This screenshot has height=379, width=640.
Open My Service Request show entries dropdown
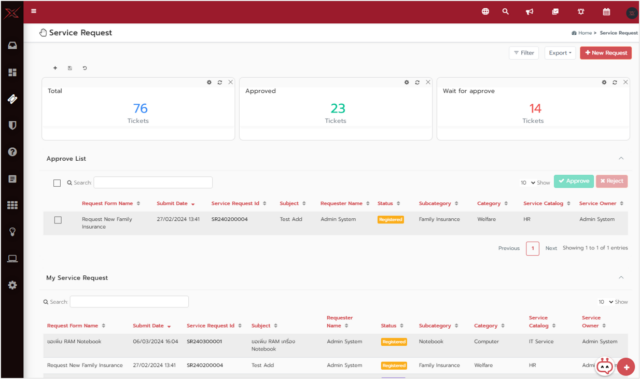(x=606, y=302)
